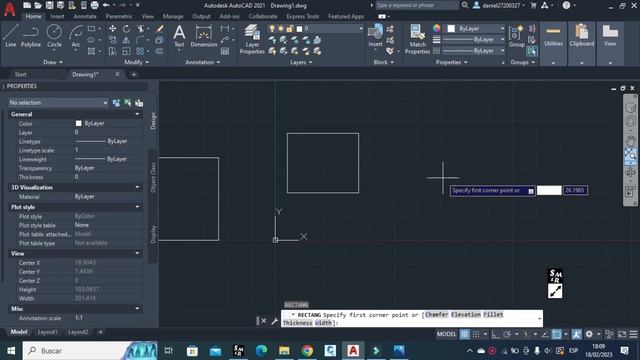Click the Fillet option in command line

[x=493, y=315]
